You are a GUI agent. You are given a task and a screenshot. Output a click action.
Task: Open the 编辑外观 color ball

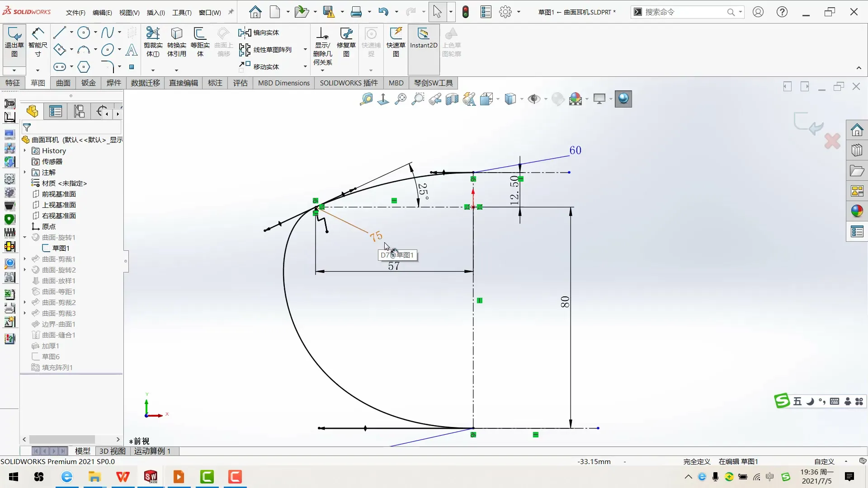[x=576, y=99]
